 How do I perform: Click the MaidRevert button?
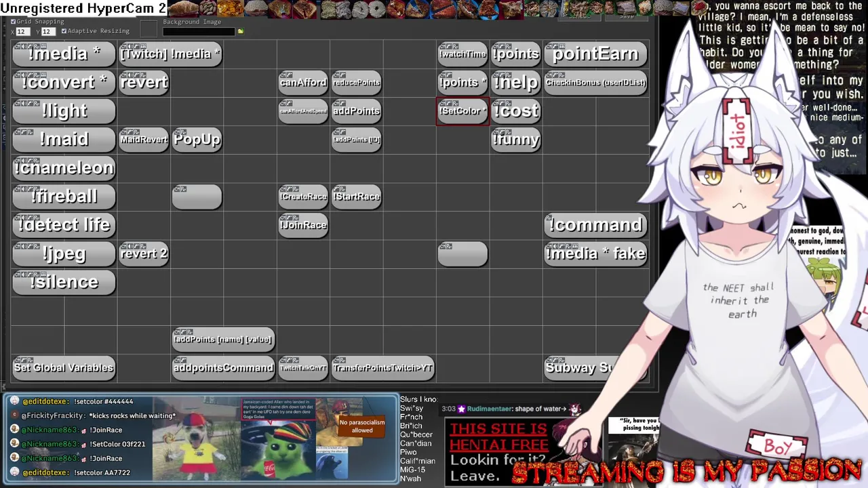144,140
